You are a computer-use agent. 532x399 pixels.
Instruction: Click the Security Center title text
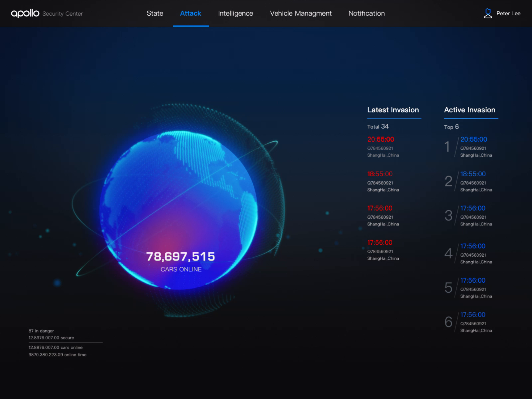click(63, 14)
